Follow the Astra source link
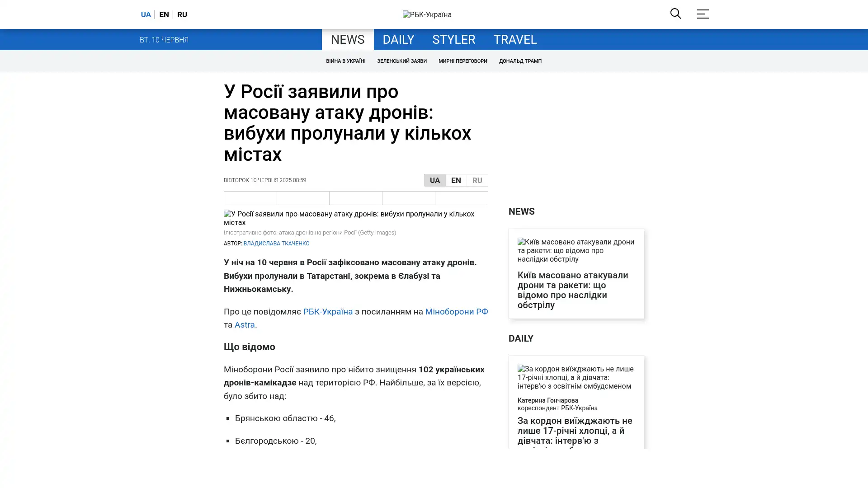This screenshot has height=488, width=868. pos(245,325)
